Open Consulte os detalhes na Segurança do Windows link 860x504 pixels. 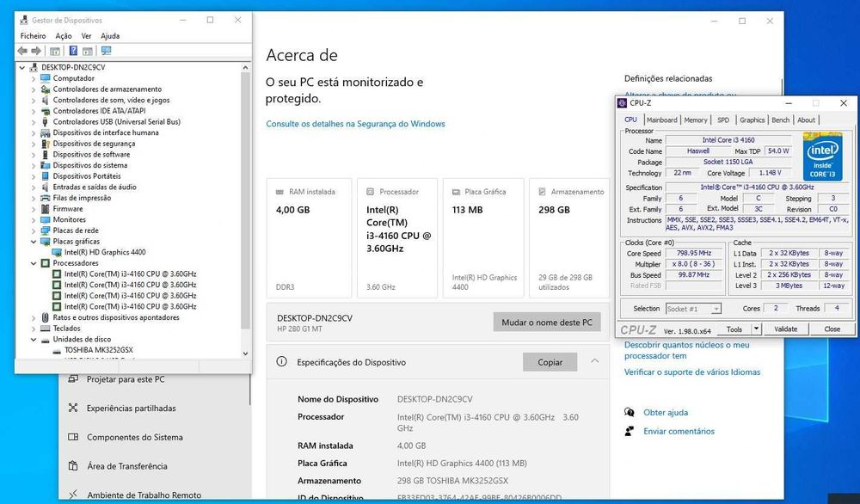coord(355,123)
